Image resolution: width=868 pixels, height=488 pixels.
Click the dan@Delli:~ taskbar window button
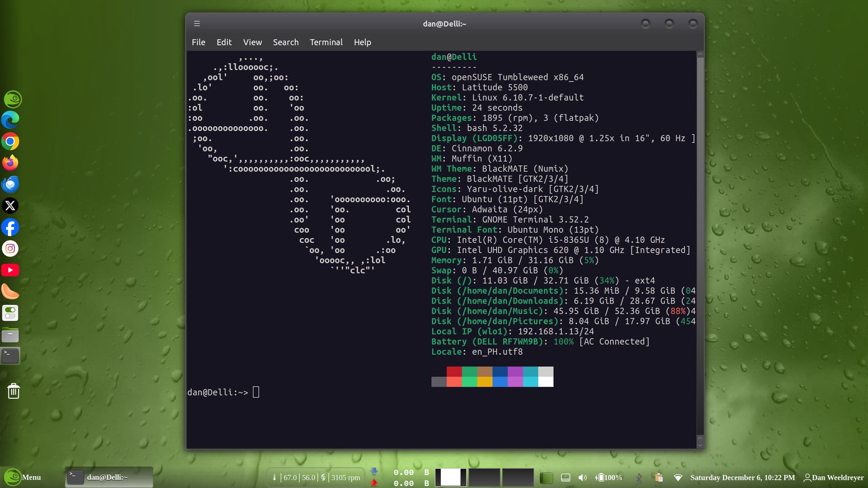pyautogui.click(x=108, y=477)
